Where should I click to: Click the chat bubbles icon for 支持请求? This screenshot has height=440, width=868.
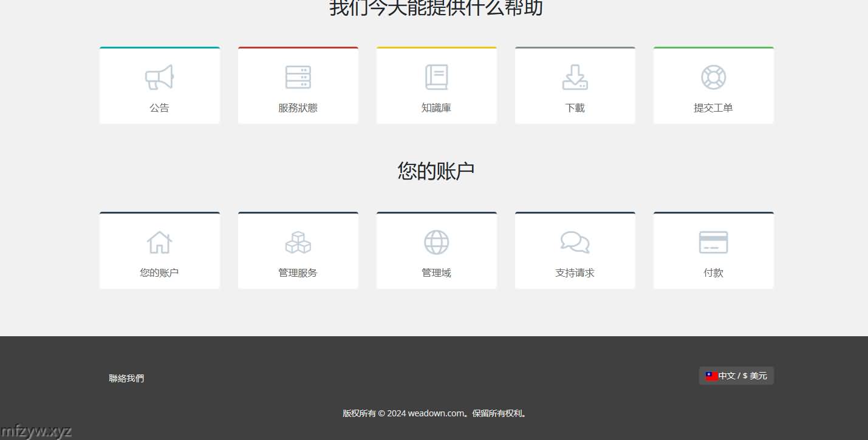click(x=575, y=242)
